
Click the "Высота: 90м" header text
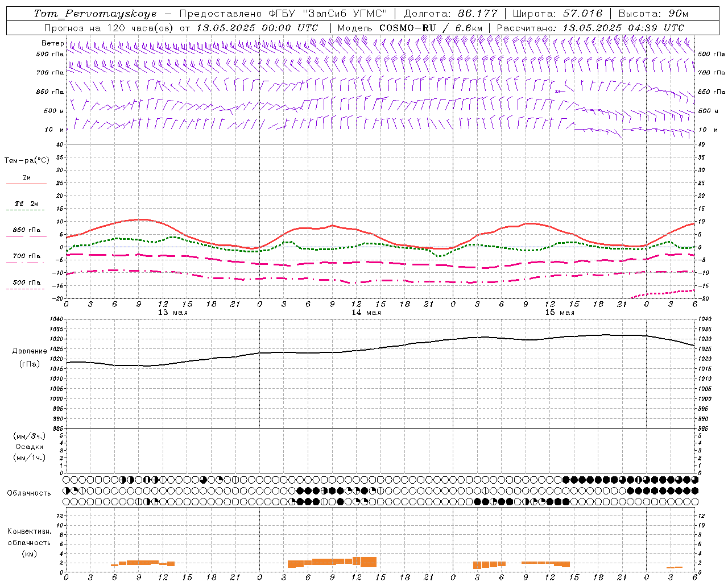pos(653,14)
